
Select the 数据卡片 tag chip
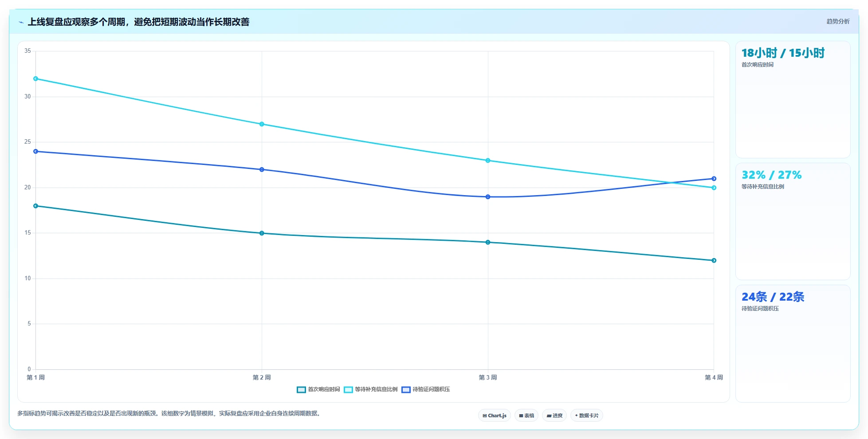point(587,415)
